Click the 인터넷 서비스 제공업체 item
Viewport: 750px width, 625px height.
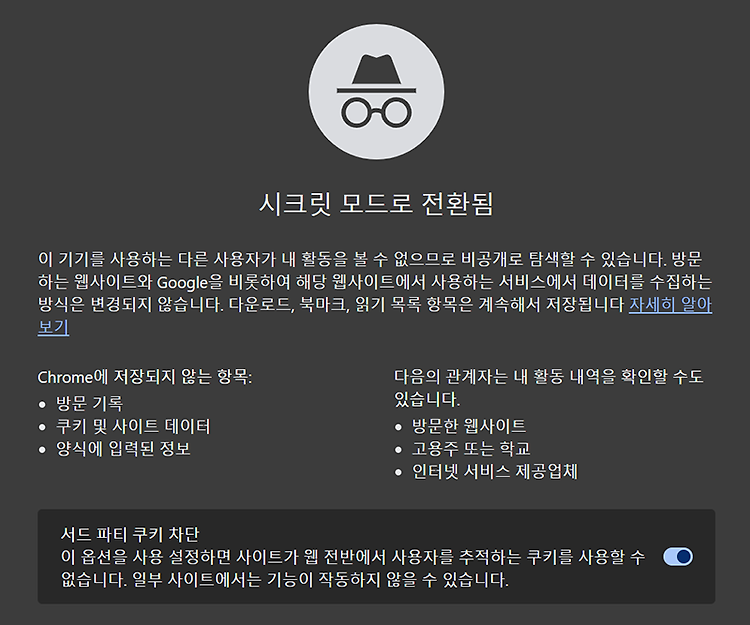pyautogui.click(x=495, y=471)
